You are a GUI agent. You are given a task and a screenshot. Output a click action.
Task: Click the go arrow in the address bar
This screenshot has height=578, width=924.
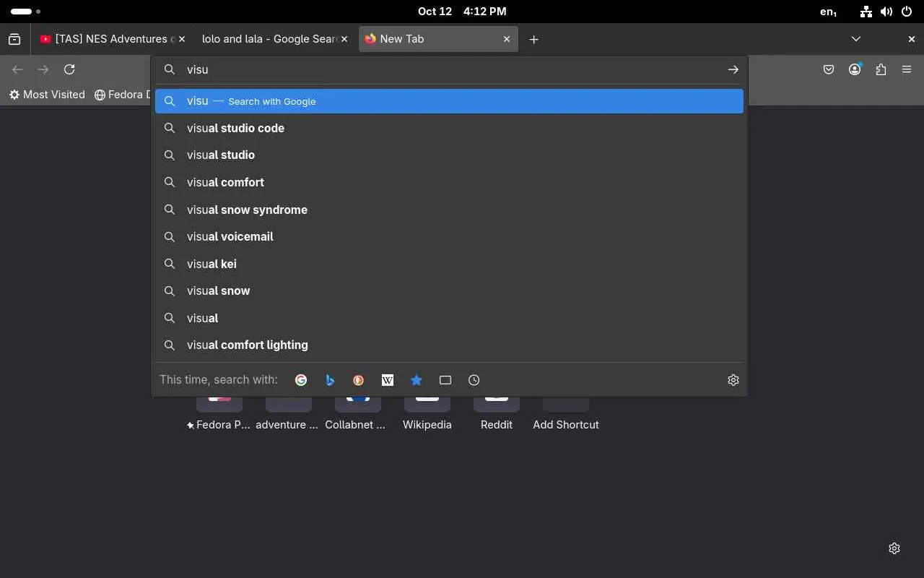pyautogui.click(x=733, y=69)
